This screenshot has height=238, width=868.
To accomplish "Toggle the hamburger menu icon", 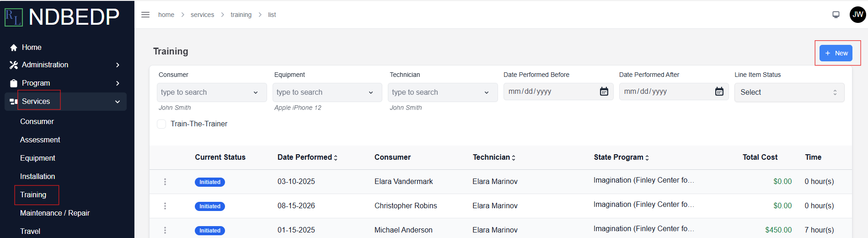I will pos(145,15).
